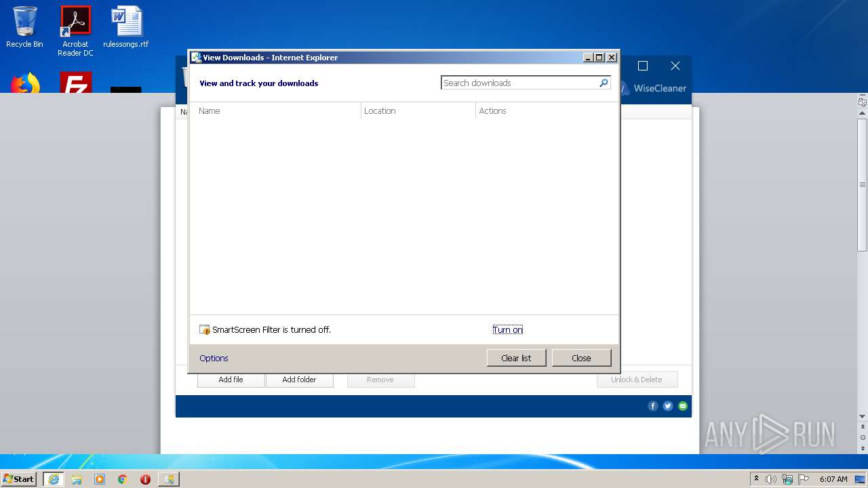
Task: Click the Turn on SmartScreen link
Action: [x=507, y=330]
